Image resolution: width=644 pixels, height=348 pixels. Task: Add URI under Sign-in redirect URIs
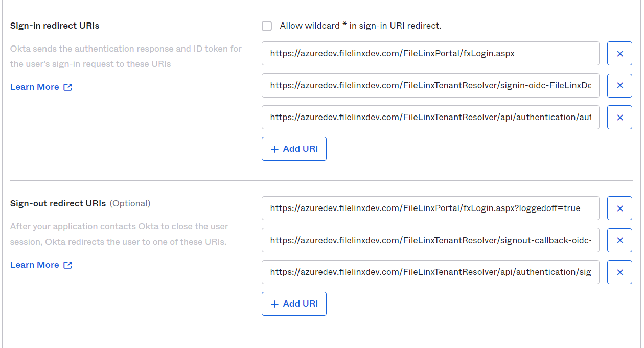(294, 149)
